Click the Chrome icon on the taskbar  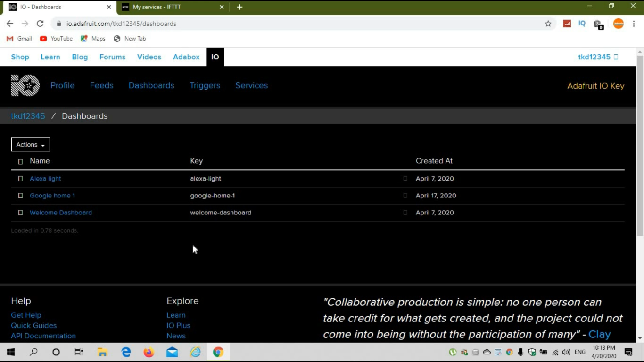(218, 352)
